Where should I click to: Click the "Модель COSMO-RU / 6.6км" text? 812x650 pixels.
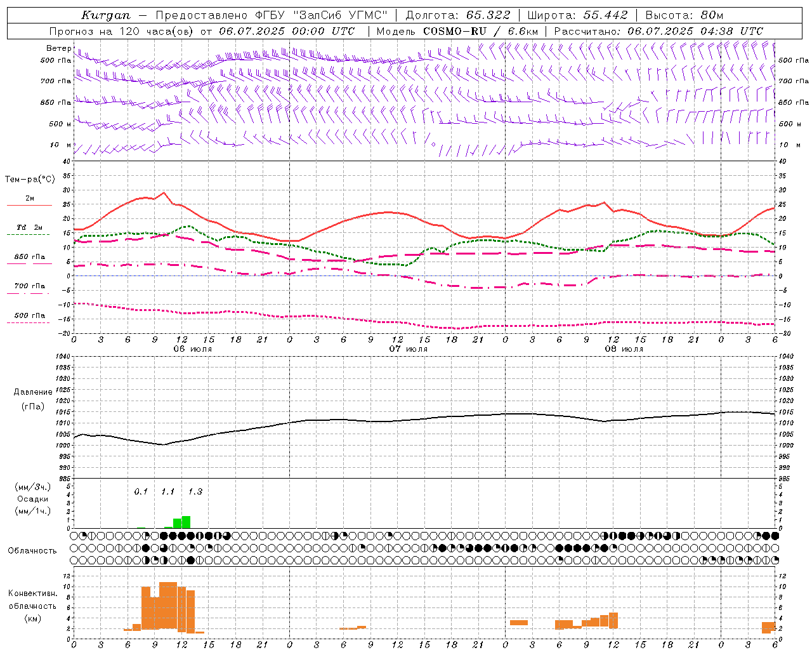click(457, 31)
